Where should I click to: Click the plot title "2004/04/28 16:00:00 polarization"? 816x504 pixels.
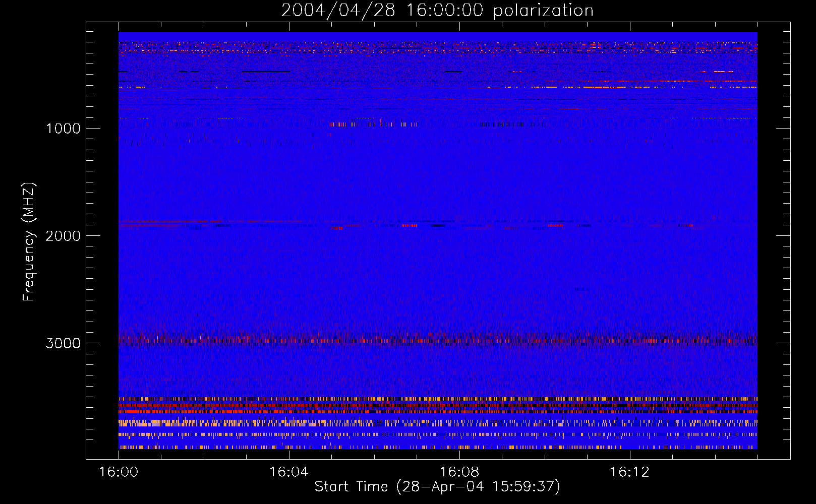437,11
